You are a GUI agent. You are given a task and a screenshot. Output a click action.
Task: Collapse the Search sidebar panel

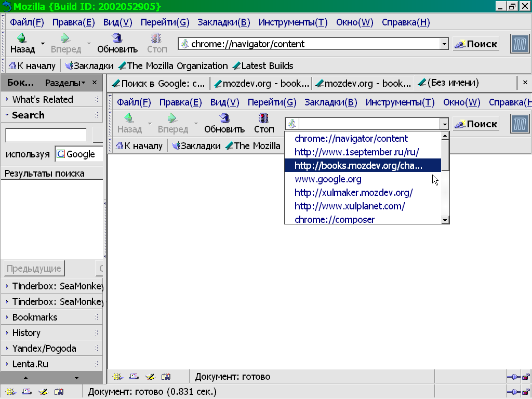pyautogui.click(x=28, y=115)
